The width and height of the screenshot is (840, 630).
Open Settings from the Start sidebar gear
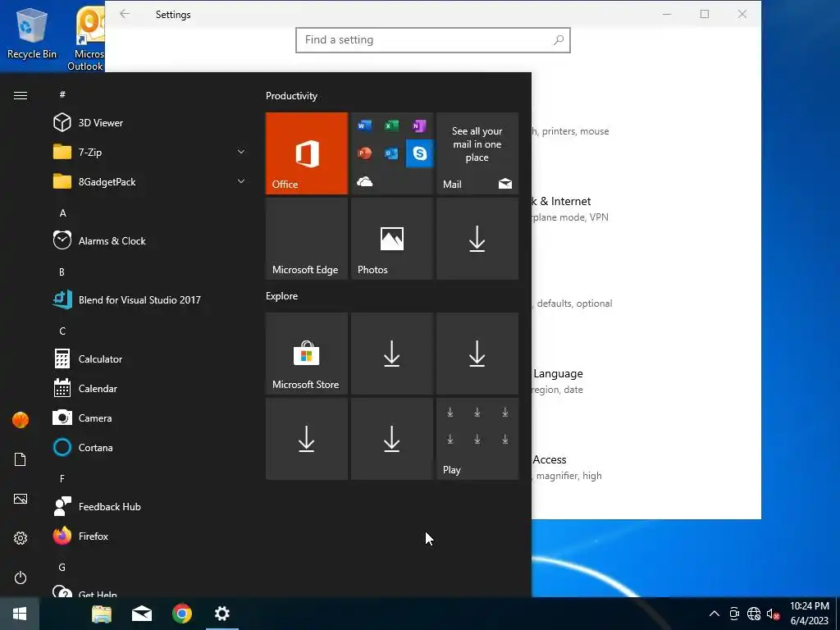coord(21,538)
